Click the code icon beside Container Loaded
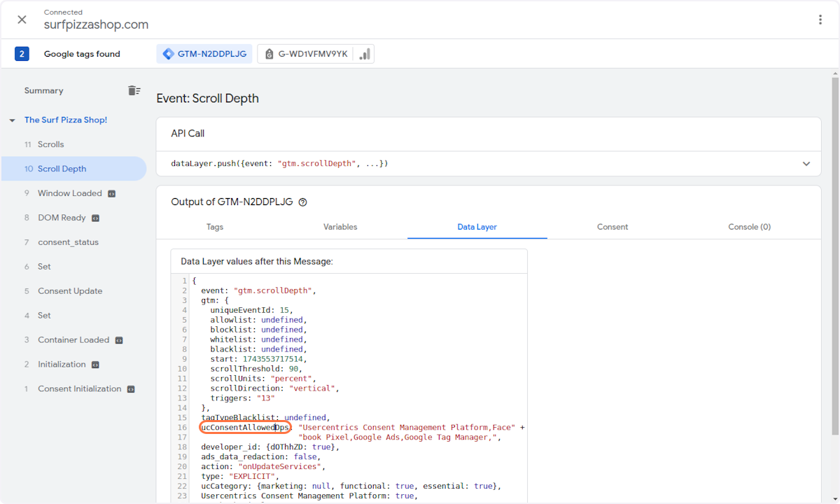840x504 pixels. click(119, 340)
